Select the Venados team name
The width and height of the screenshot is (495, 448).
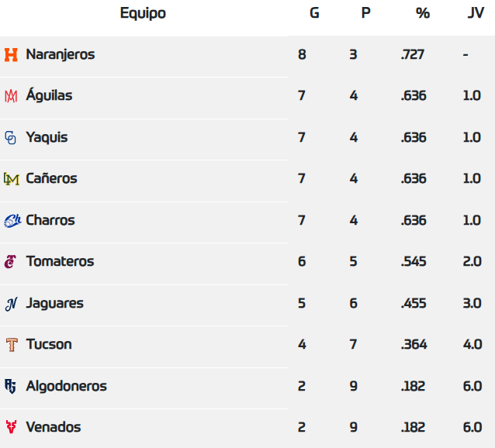point(54,427)
